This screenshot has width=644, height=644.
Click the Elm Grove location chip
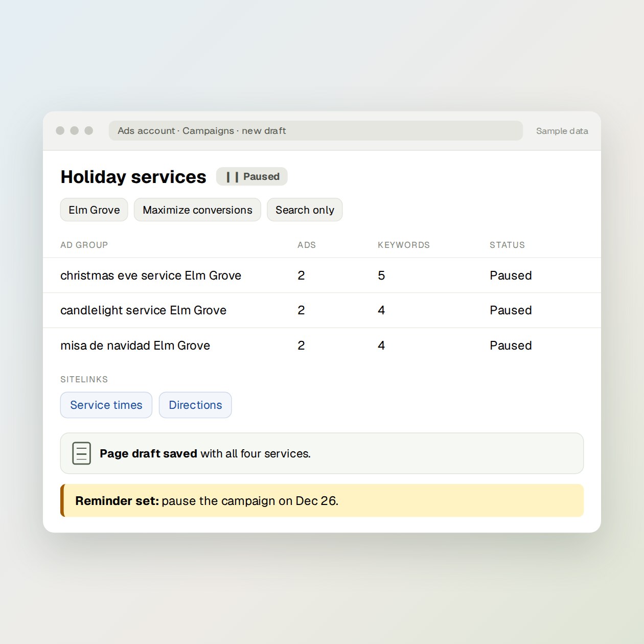point(94,210)
